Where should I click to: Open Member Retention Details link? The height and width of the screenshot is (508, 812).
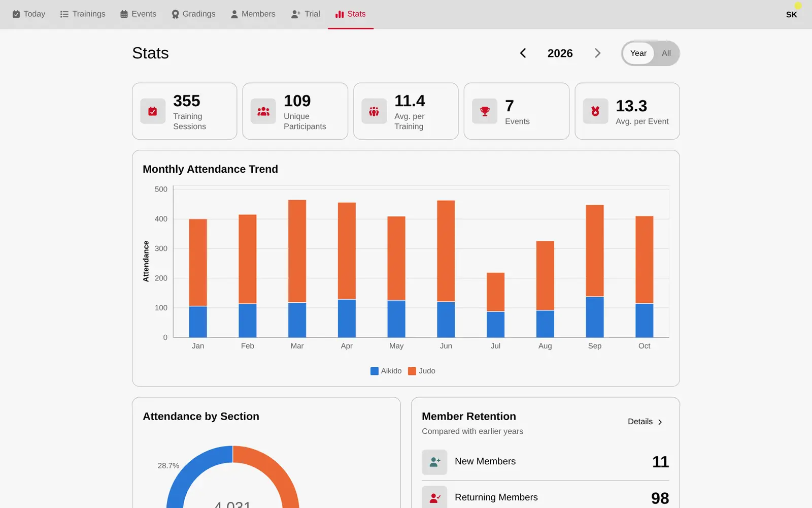point(645,422)
